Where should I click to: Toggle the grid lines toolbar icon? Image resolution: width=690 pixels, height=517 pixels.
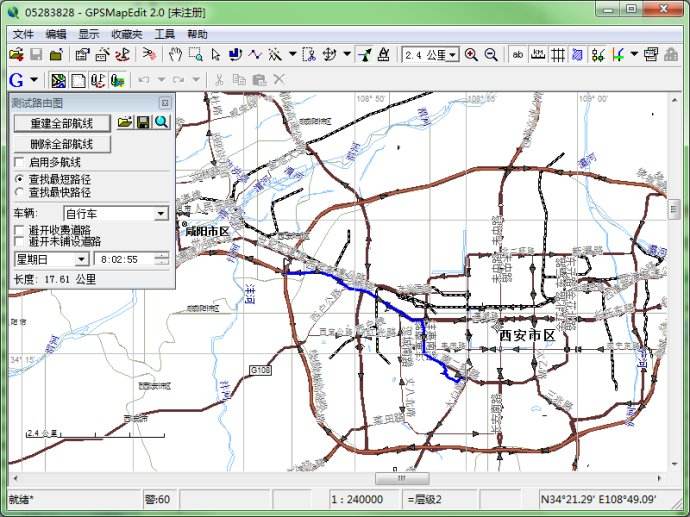559,55
